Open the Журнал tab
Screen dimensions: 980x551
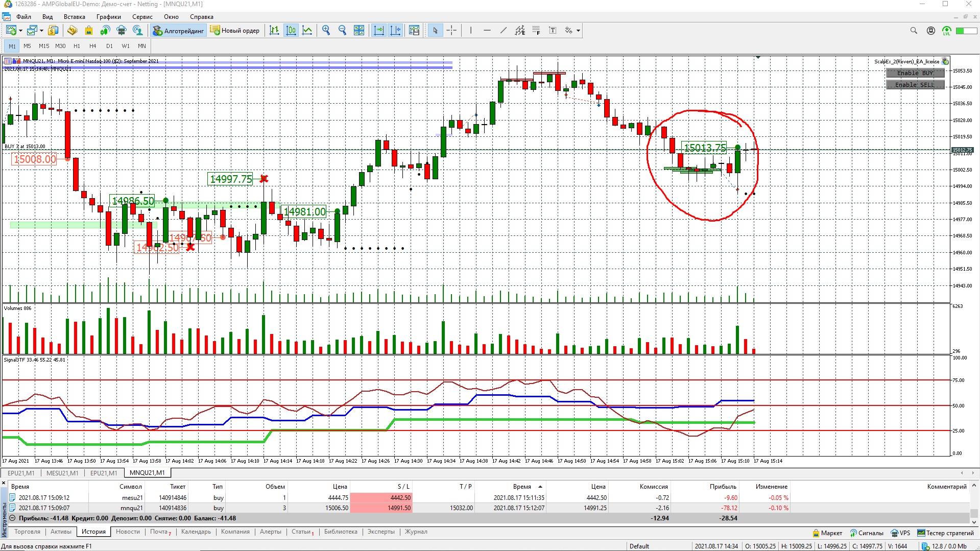tap(416, 532)
